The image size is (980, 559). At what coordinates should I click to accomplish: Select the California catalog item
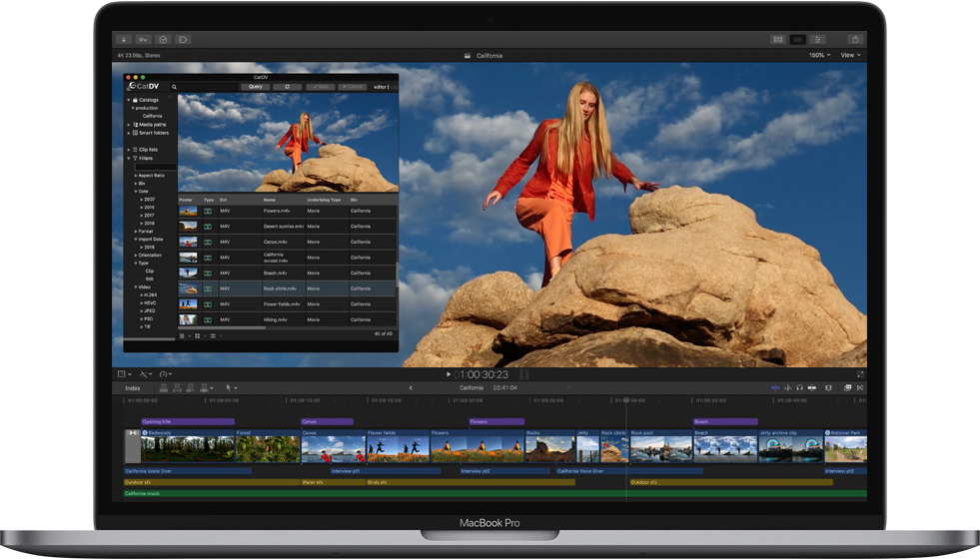(152, 116)
